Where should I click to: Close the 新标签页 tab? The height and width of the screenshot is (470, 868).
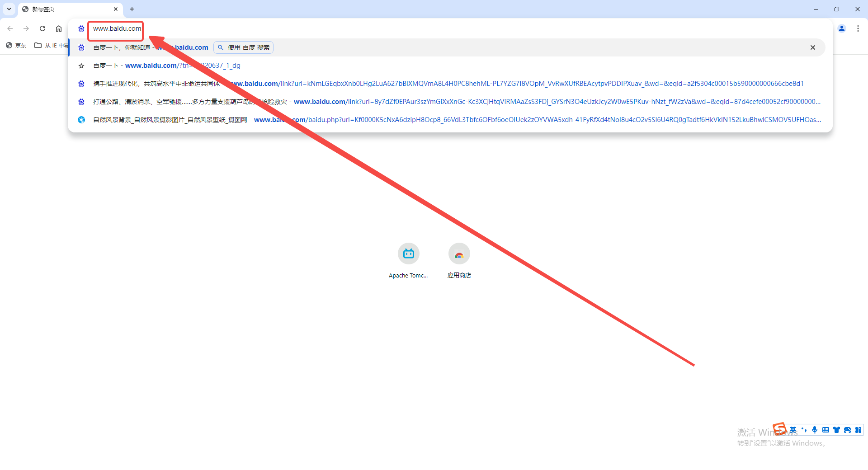coord(116,9)
